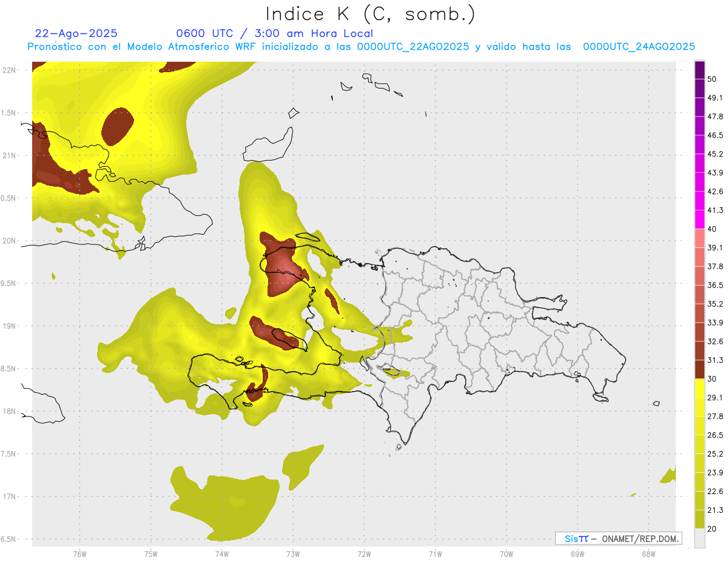The width and height of the screenshot is (728, 562).
Task: Click the "71W" longitude label
Action: tap(435, 554)
